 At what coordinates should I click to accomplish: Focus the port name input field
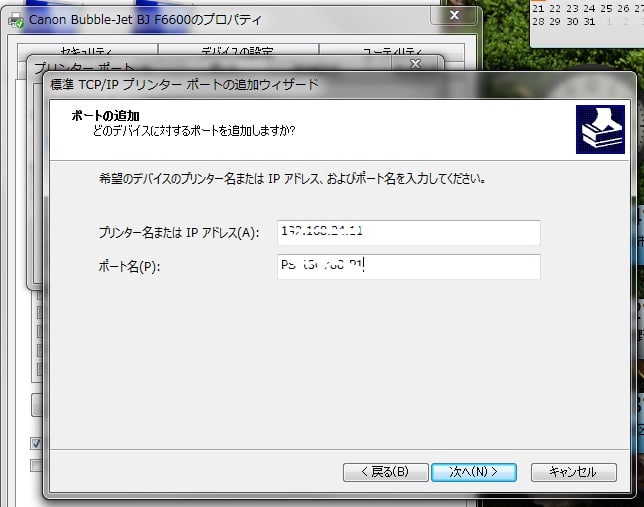coord(409,267)
